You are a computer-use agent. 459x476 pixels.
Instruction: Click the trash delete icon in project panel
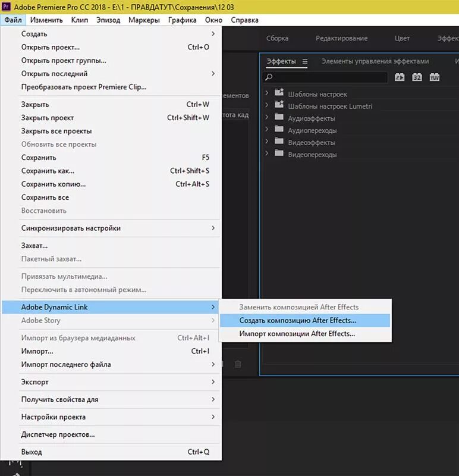[x=238, y=364]
